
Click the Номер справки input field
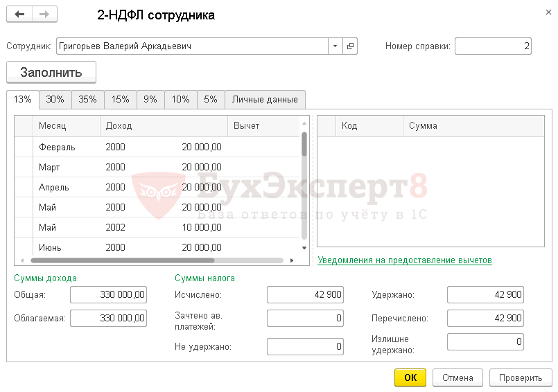point(493,46)
